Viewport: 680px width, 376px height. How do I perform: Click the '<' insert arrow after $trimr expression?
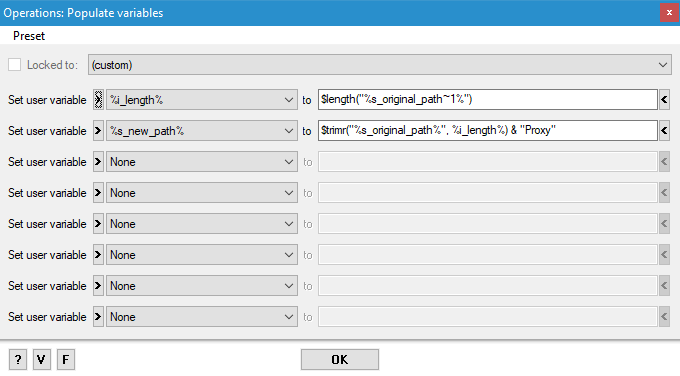click(x=664, y=131)
